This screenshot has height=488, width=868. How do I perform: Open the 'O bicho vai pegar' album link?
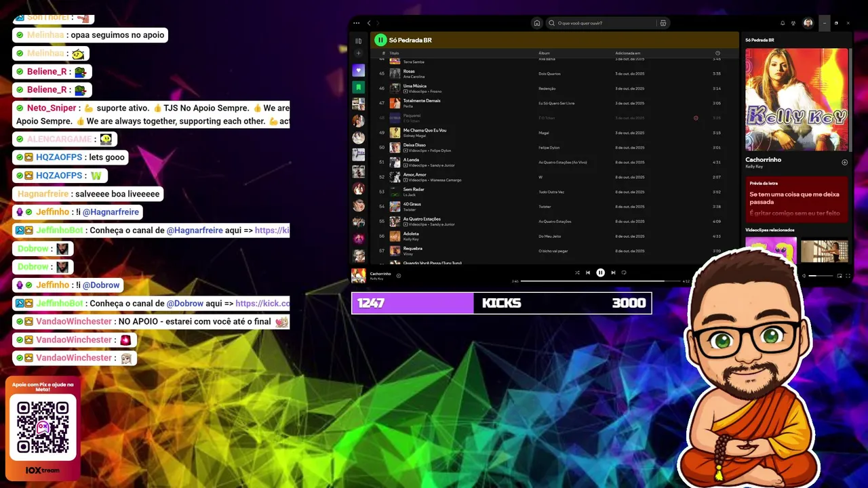(553, 251)
